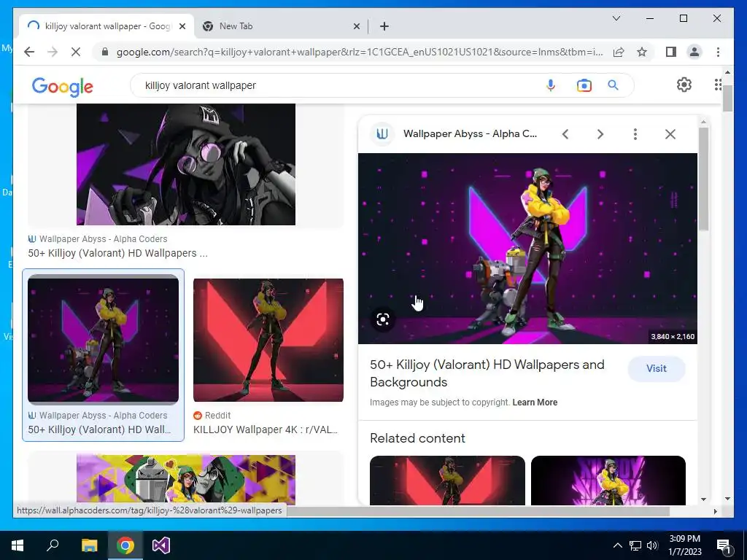Select the selected purple Killjoy with turret thumbnail

[104, 339]
